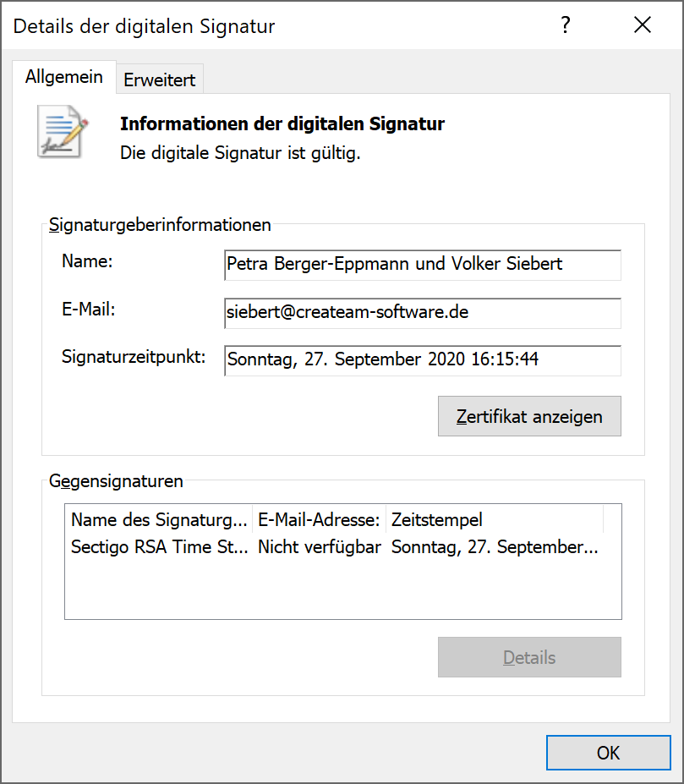Screen dimensions: 684x784
Task: Click the Signaturzeitpunkt label
Action: [x=134, y=357]
